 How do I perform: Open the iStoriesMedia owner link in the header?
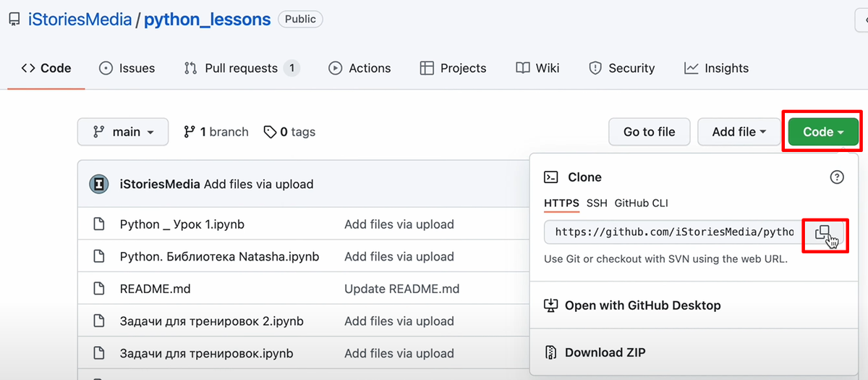pyautogui.click(x=80, y=20)
